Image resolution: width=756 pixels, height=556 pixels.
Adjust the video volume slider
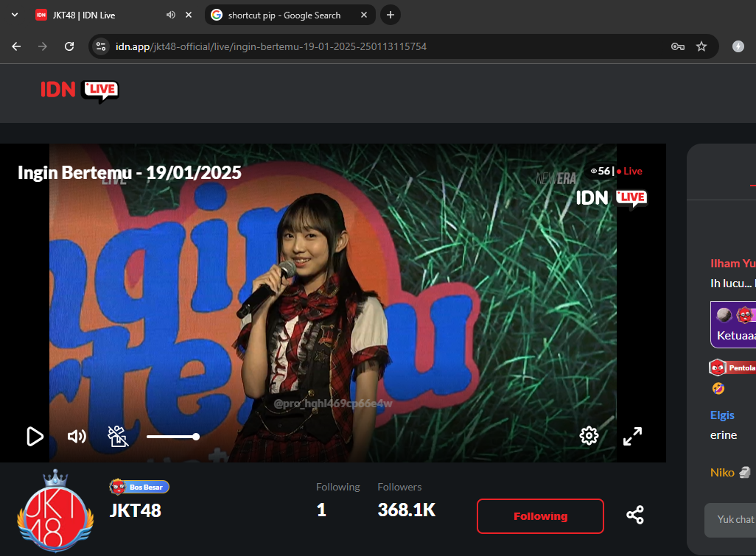[x=172, y=437]
